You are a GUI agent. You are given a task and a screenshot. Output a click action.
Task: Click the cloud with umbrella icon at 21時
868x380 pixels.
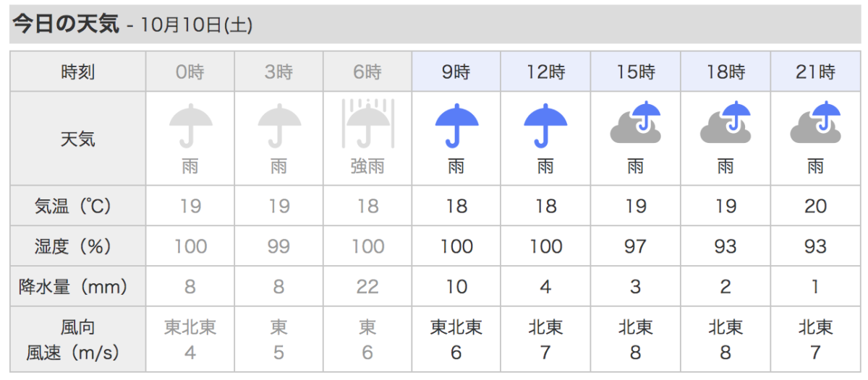pyautogui.click(x=815, y=121)
